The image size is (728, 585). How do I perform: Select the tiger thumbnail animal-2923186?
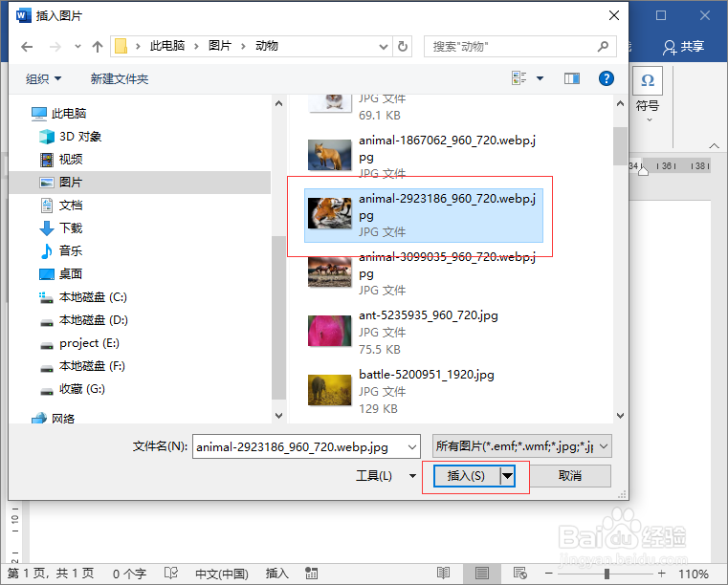(330, 213)
